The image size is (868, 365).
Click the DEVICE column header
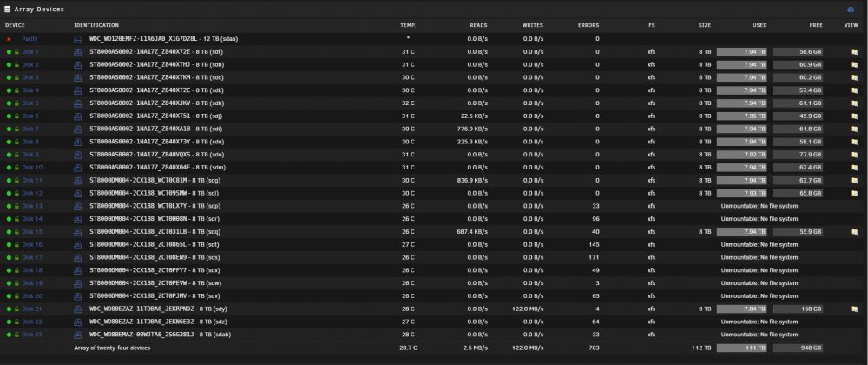coord(15,25)
